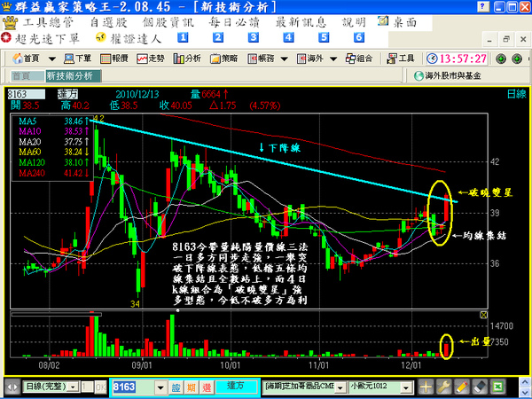Click the up scroll arrow at bottom right
The image size is (532, 399).
click(524, 382)
